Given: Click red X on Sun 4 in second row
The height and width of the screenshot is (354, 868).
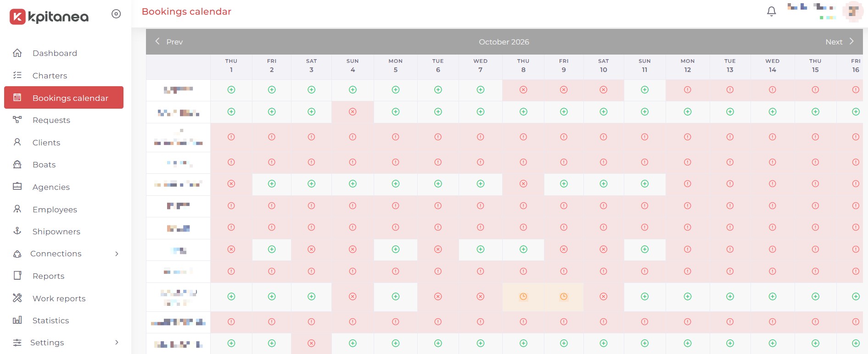Looking at the screenshot, I should tap(353, 111).
